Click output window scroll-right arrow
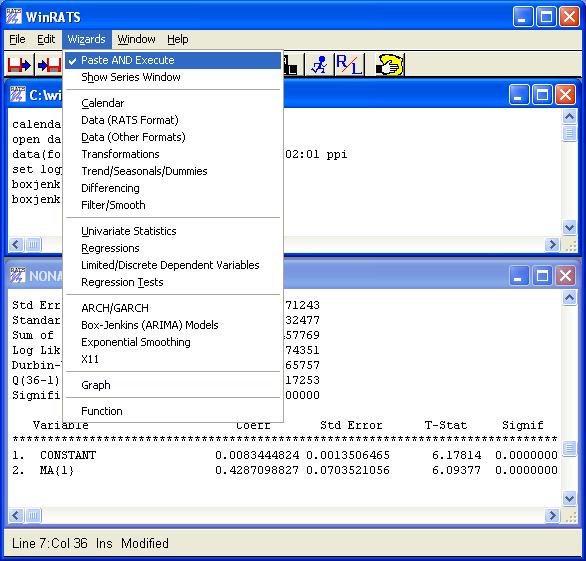The image size is (586, 561). (x=552, y=516)
